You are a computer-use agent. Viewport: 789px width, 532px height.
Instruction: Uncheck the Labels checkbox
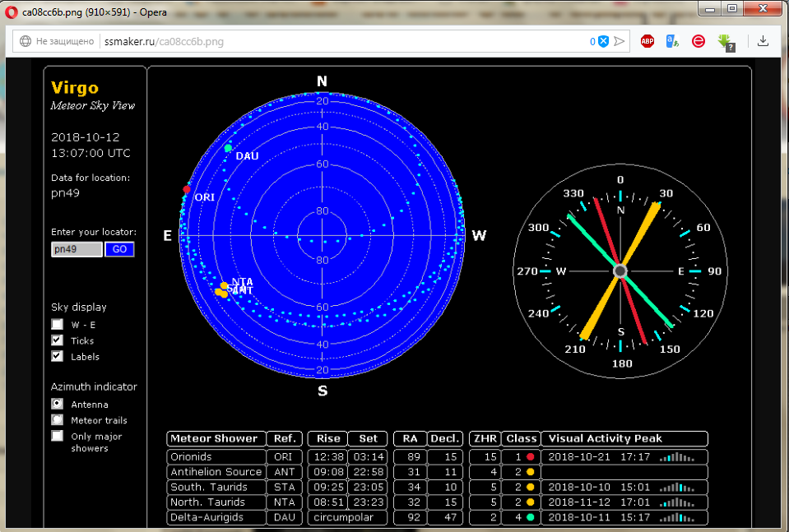tap(58, 357)
